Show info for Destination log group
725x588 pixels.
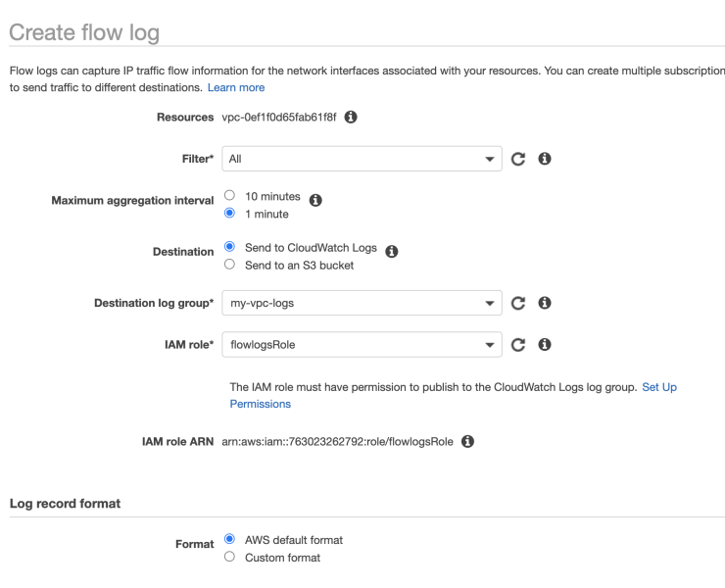tap(545, 303)
